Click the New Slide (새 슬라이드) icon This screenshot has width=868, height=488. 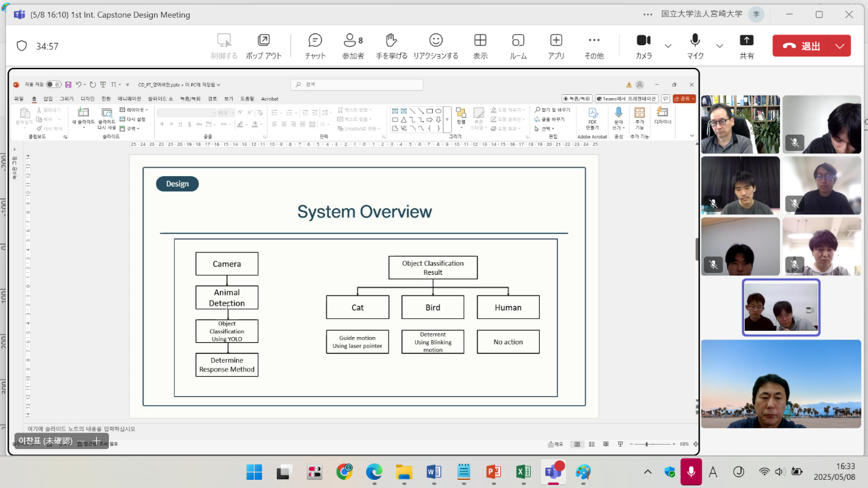(x=83, y=113)
